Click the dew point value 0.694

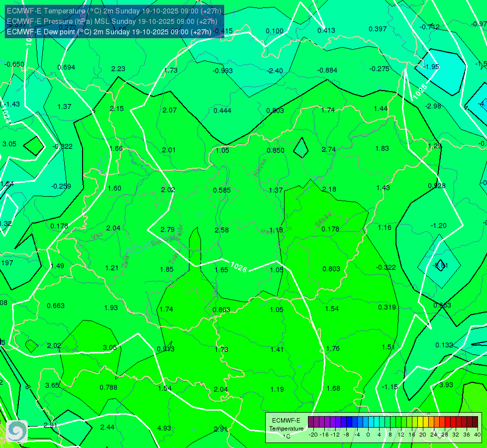pyautogui.click(x=66, y=67)
